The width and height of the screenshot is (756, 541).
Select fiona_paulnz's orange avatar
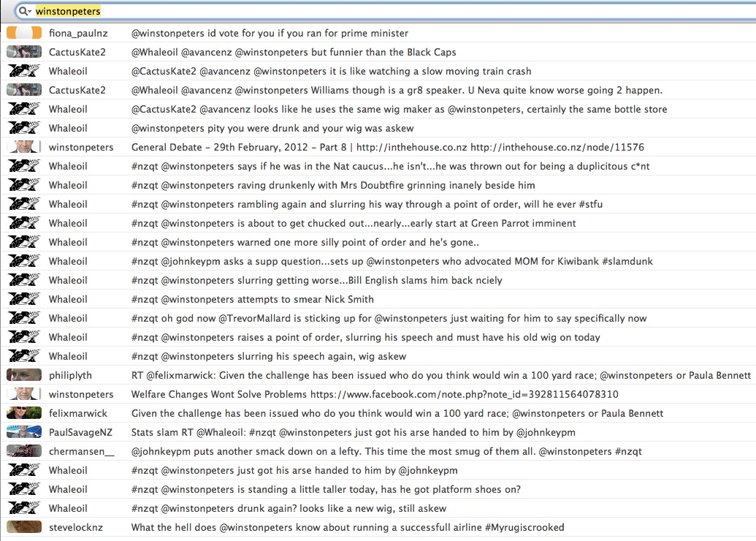coord(24,33)
